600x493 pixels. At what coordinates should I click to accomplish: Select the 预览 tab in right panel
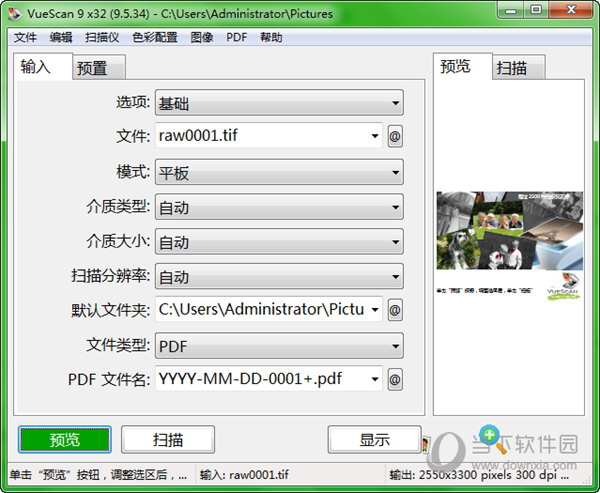(x=463, y=67)
